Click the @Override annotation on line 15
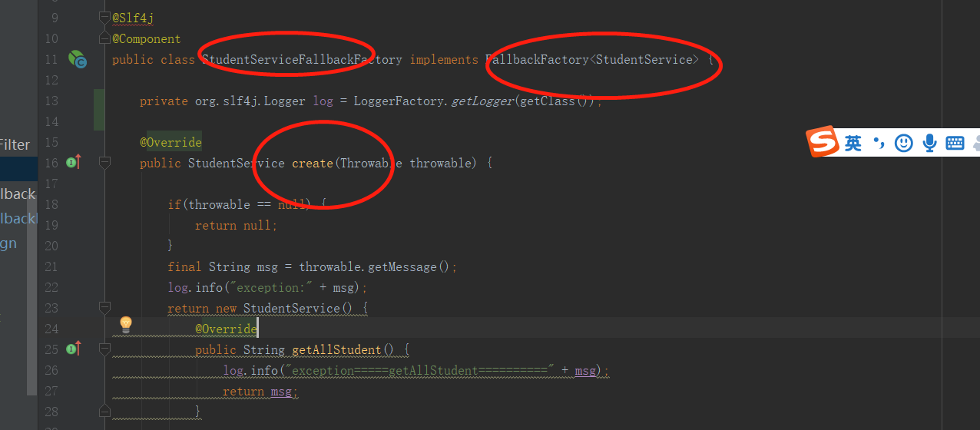 coord(171,142)
